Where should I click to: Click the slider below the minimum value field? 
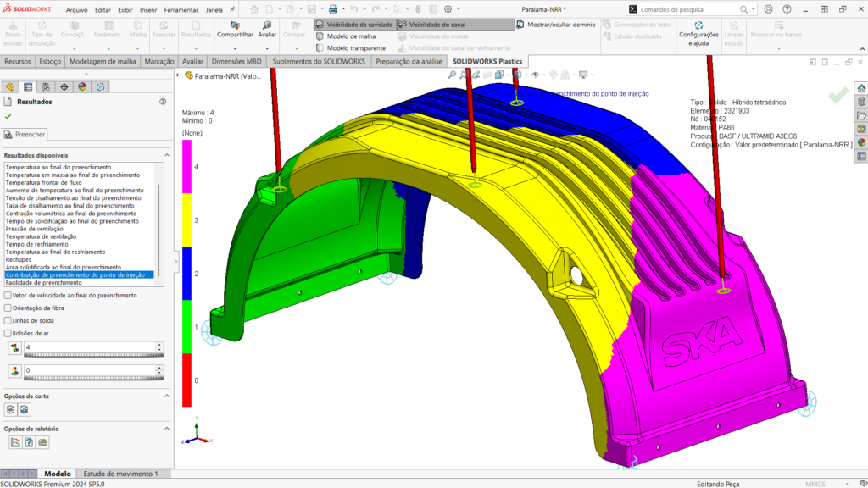point(93,376)
